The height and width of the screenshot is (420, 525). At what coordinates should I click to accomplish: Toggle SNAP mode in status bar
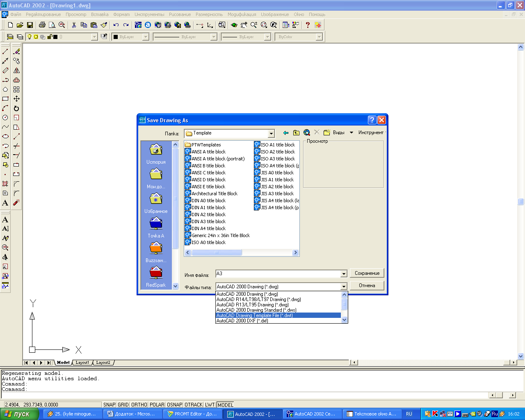click(110, 405)
